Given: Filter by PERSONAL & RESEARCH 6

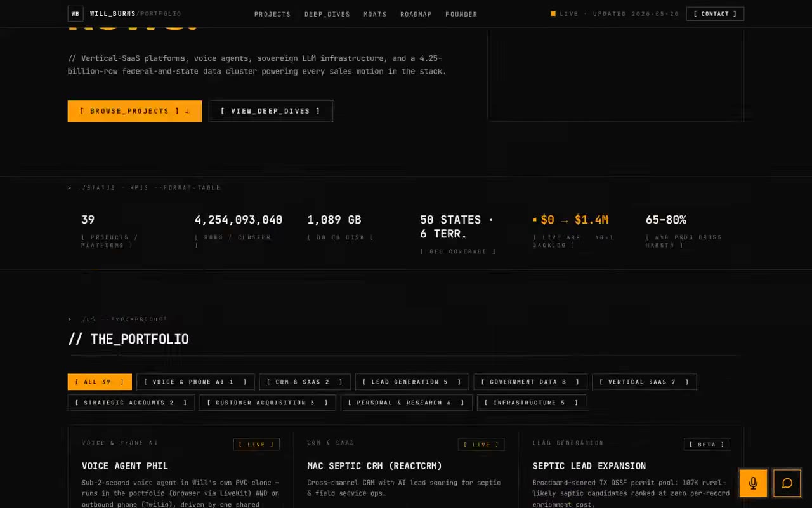Looking at the screenshot, I should [x=407, y=403].
